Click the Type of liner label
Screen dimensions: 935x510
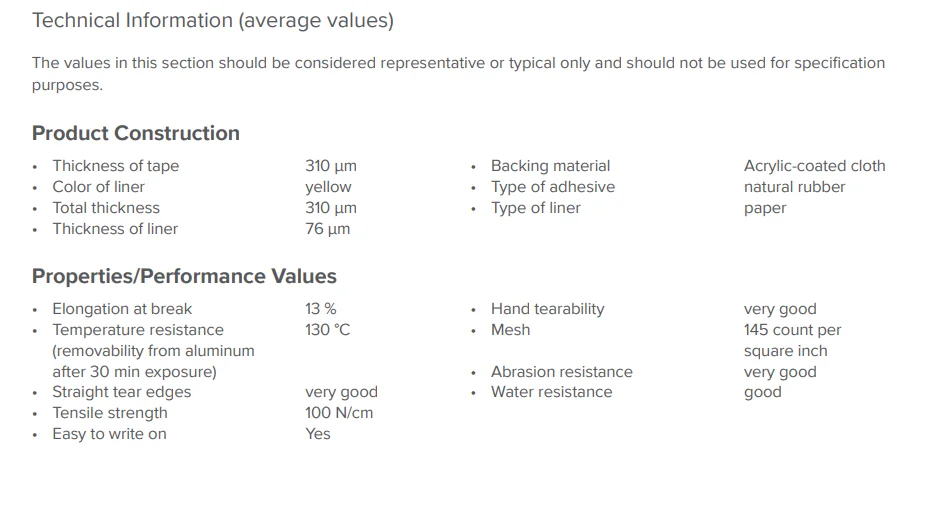[535, 208]
